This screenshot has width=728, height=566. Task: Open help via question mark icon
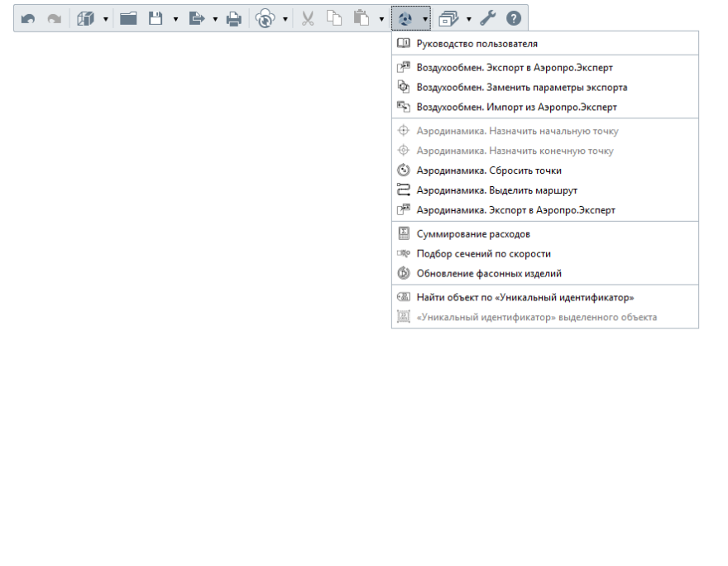coord(513,18)
